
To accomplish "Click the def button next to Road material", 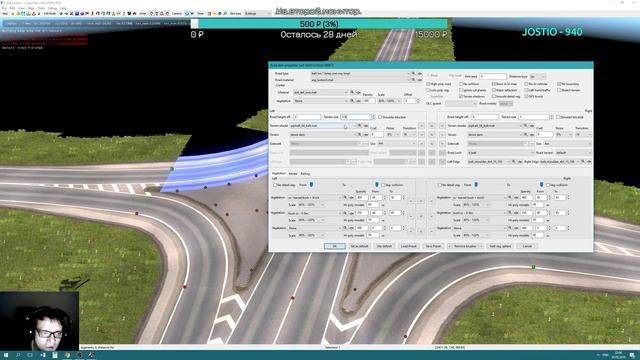I will click(x=420, y=80).
